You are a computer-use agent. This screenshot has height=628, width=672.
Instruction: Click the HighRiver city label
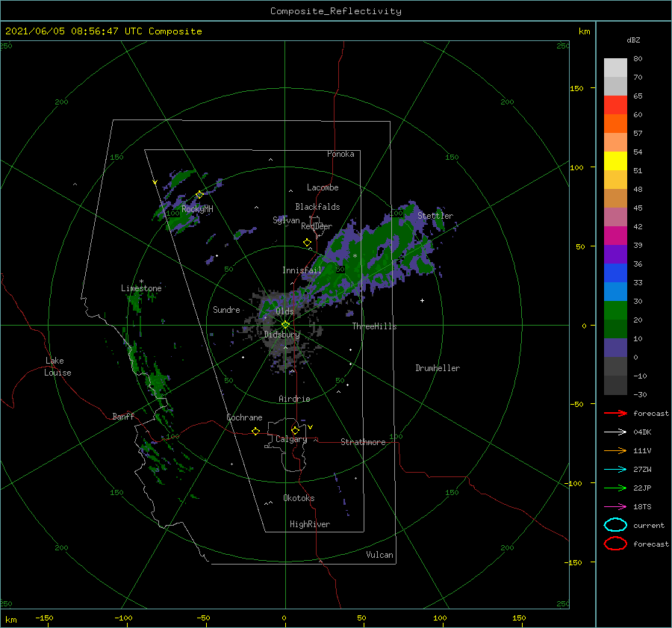tap(310, 524)
